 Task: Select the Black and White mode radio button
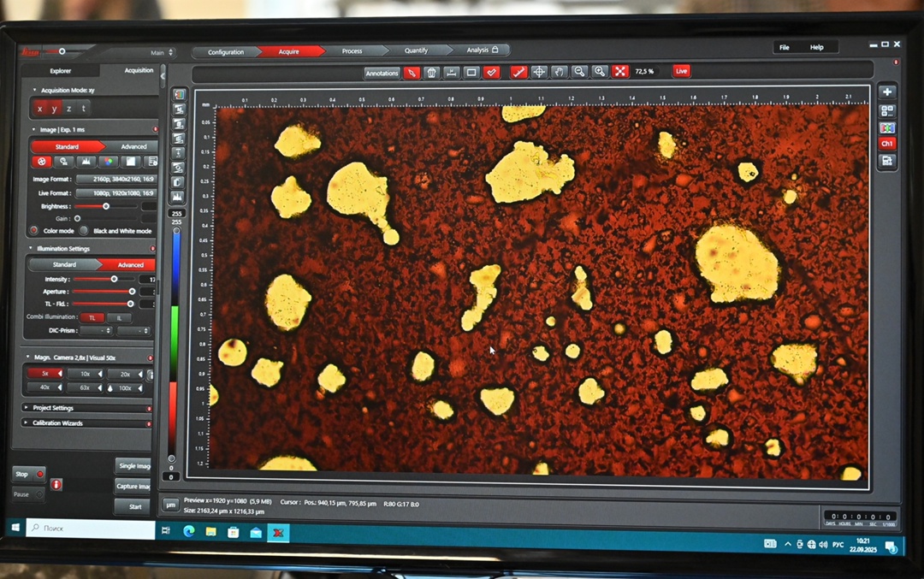[x=84, y=231]
